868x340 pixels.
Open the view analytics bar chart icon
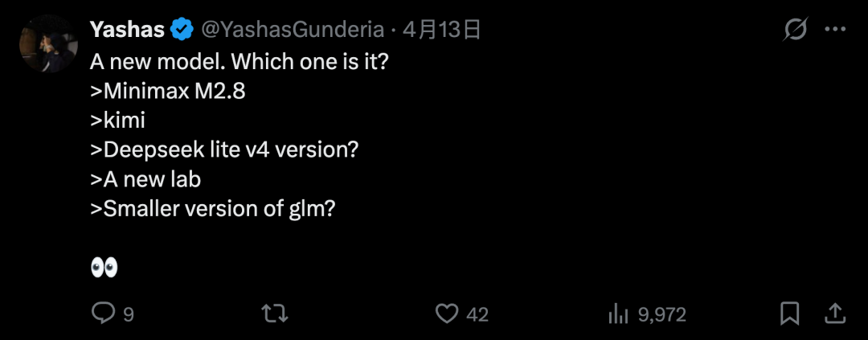click(618, 313)
